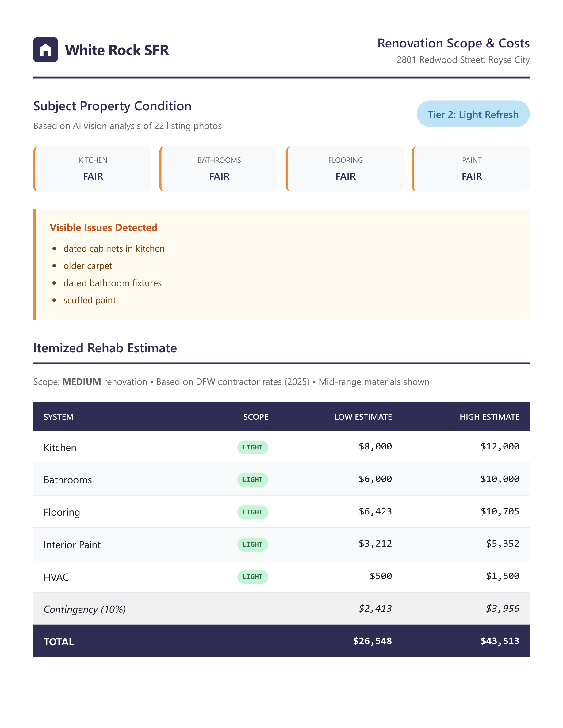This screenshot has width=563, height=728.
Task: Click the LIGHT scope badge for Flooring
Action: tap(252, 512)
